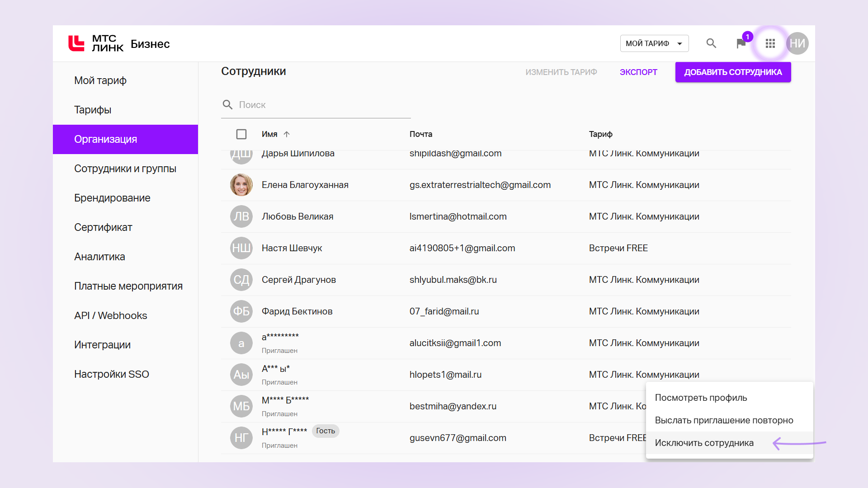Click the СД avatar of Сергей Драгунов
The image size is (868, 488).
point(241,280)
